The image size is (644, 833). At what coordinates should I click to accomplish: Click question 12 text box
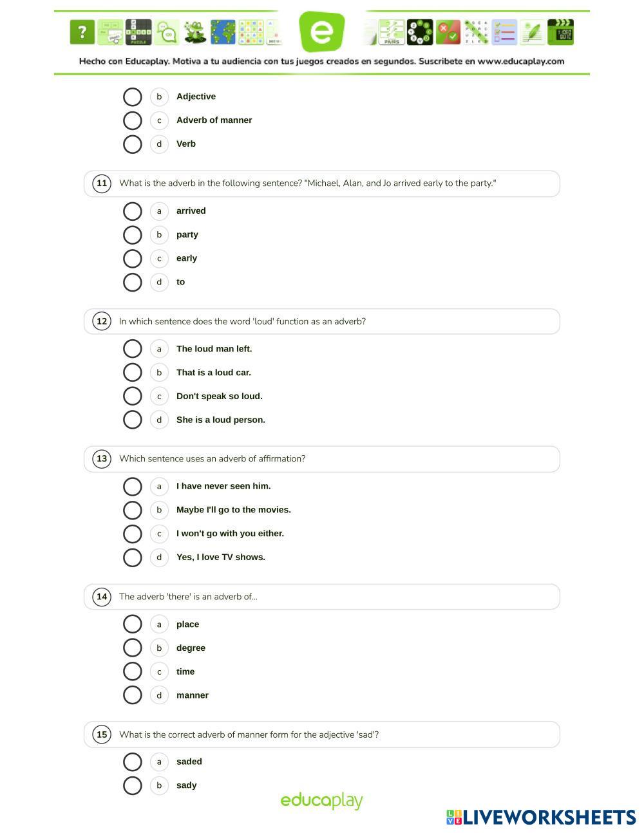[x=322, y=321]
